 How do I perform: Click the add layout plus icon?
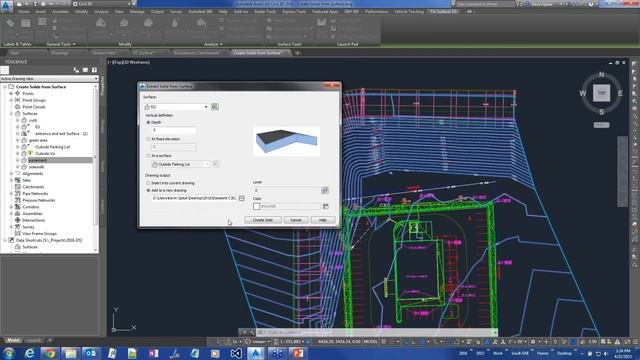49,340
